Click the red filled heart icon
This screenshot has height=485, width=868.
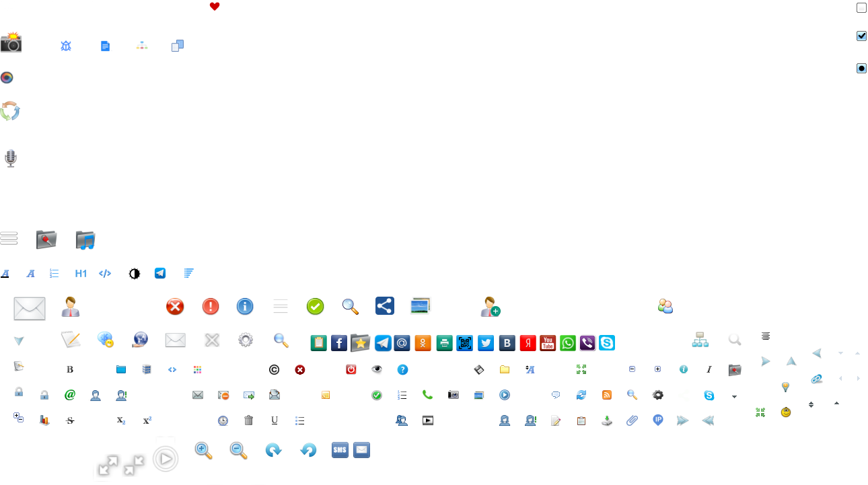click(x=215, y=7)
